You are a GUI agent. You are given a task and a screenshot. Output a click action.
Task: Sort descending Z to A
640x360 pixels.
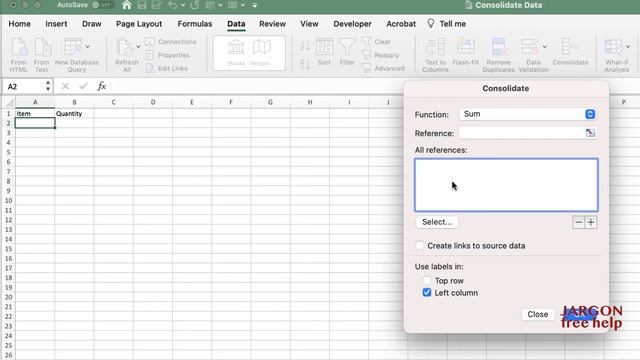(x=304, y=64)
